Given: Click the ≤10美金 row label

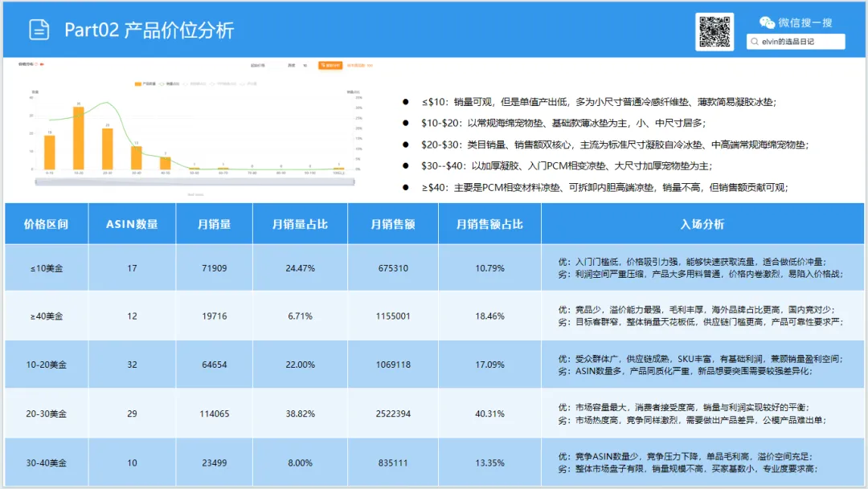Looking at the screenshot, I should [47, 268].
